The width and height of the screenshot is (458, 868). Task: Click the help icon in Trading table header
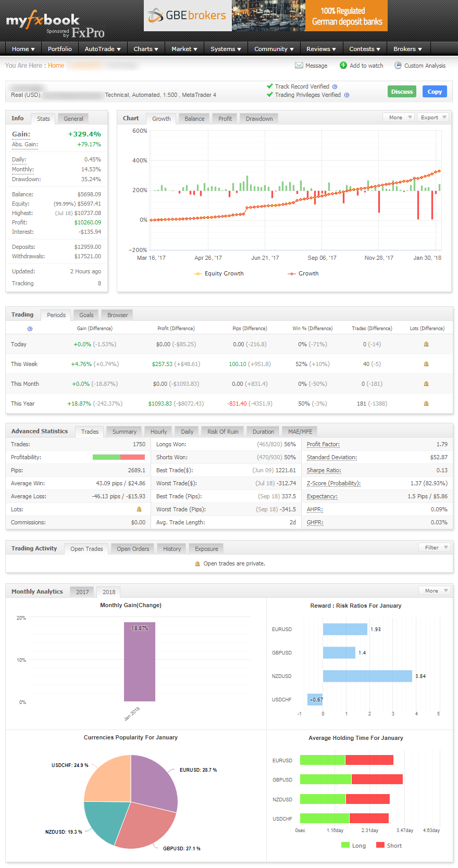(x=30, y=329)
